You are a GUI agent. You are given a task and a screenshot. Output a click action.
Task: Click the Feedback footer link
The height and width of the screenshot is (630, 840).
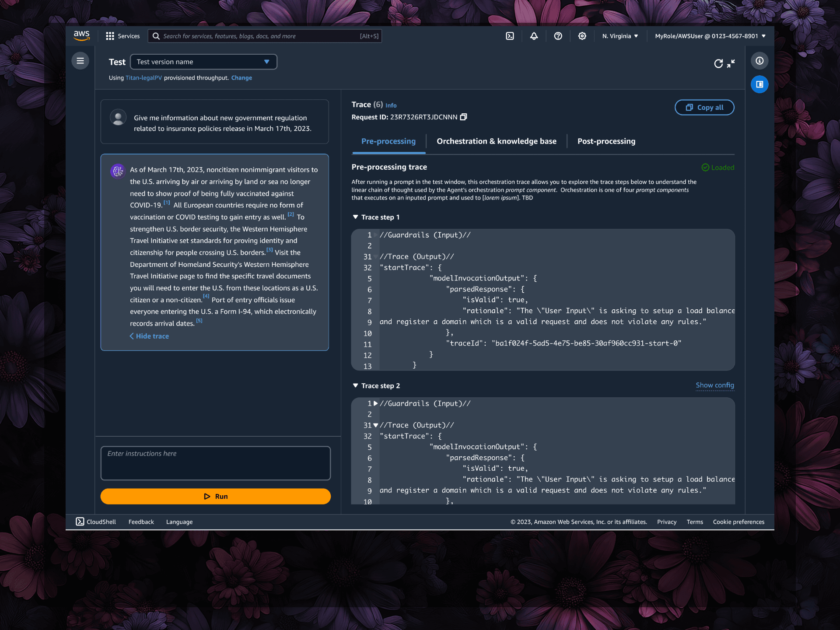[141, 522]
